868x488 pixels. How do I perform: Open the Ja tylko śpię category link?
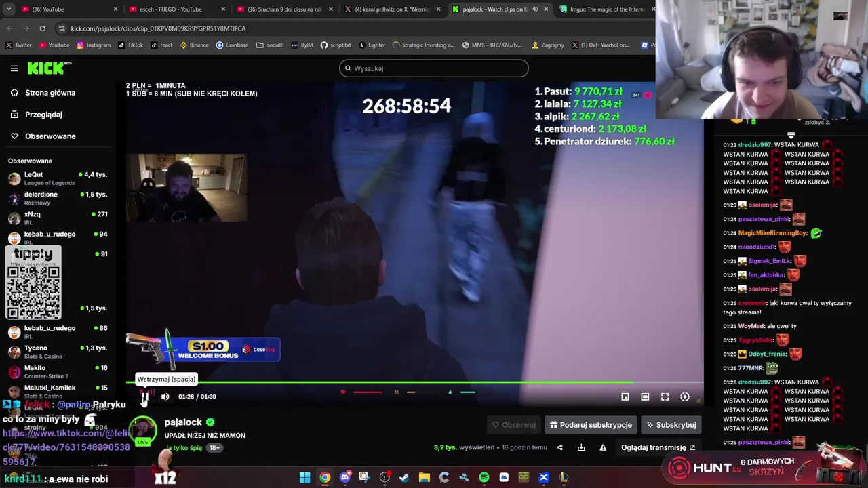coord(184,448)
